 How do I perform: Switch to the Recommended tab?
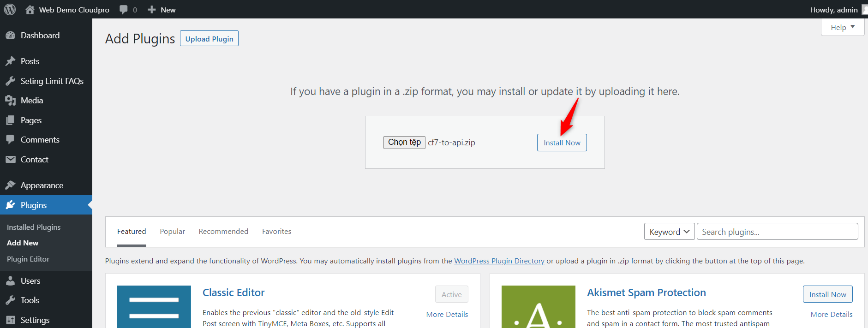pyautogui.click(x=223, y=232)
